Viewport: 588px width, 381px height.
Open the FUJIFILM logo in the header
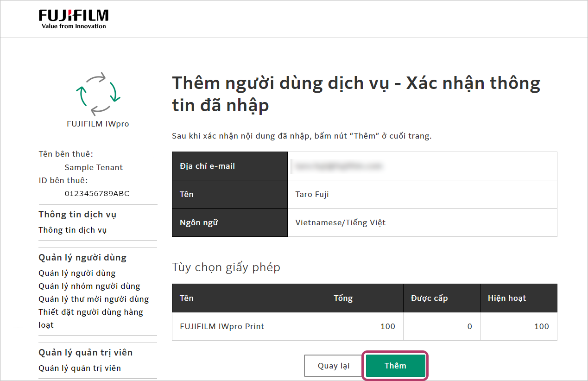74,19
